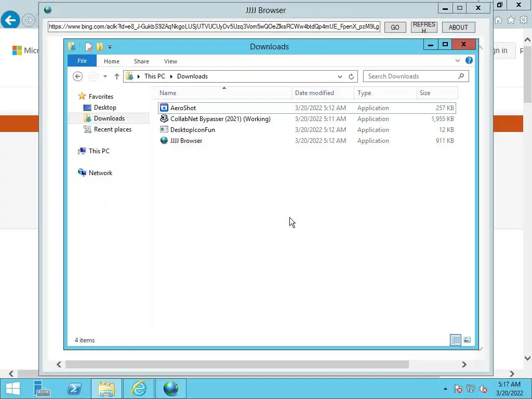Image resolution: width=532 pixels, height=399 pixels.
Task: Switch to Details view layout icon
Action: click(x=456, y=340)
